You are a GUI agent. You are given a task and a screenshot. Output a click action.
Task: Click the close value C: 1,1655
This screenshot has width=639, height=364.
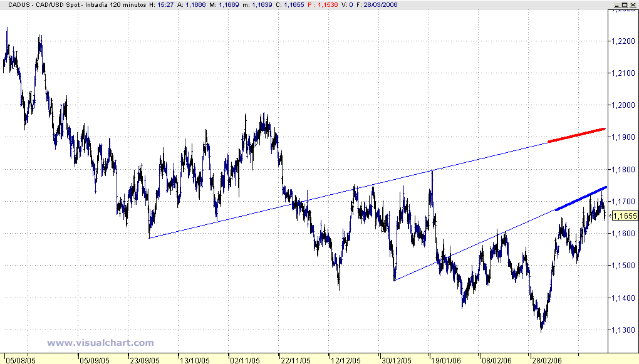[x=290, y=5]
